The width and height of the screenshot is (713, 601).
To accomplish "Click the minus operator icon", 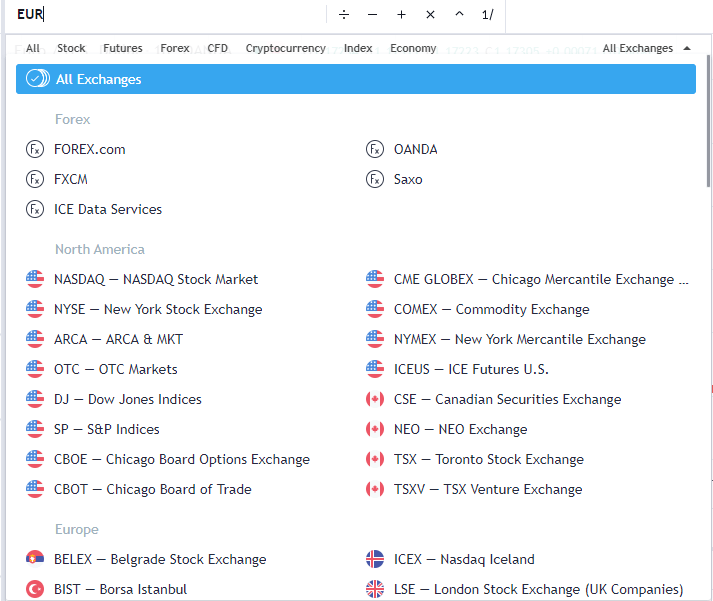I will (373, 15).
